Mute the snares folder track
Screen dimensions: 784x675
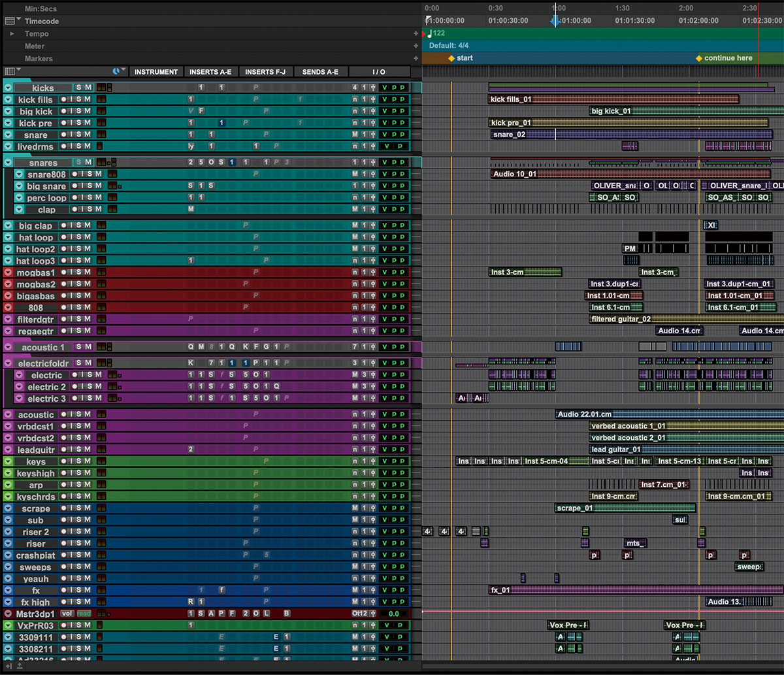88,163
